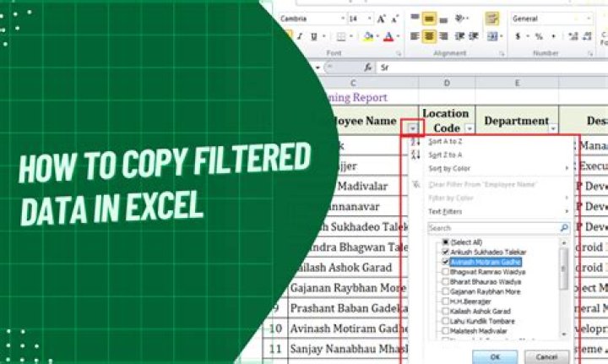
Task: Apply underline formatting
Action: tap(313, 36)
